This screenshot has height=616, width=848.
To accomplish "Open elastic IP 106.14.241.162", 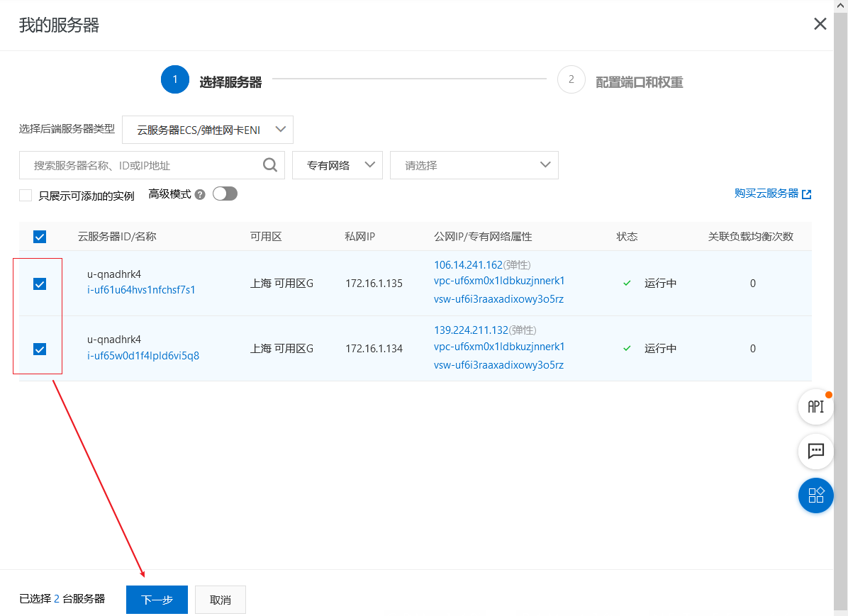I will (x=469, y=264).
